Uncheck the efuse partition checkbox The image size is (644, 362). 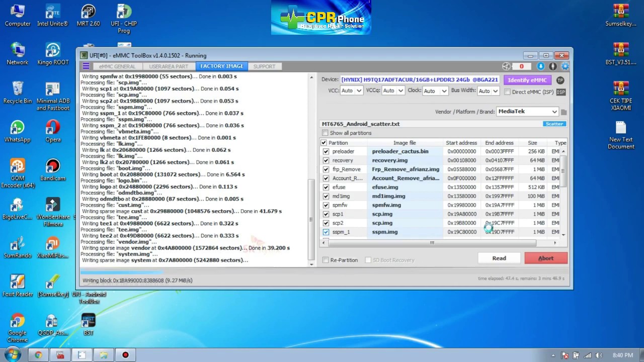(326, 187)
